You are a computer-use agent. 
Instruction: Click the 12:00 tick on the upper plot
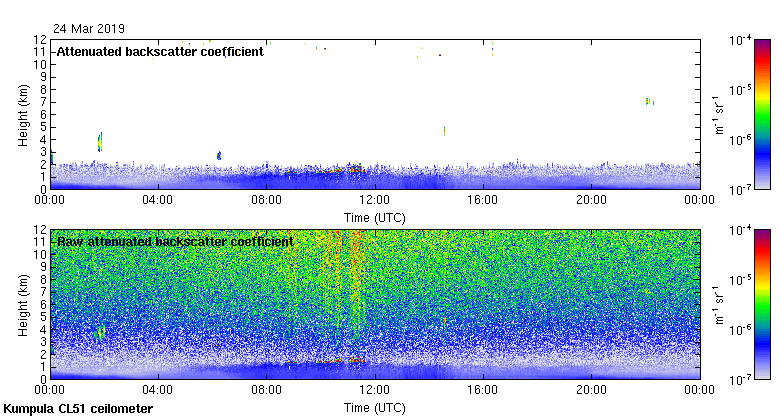tap(375, 200)
